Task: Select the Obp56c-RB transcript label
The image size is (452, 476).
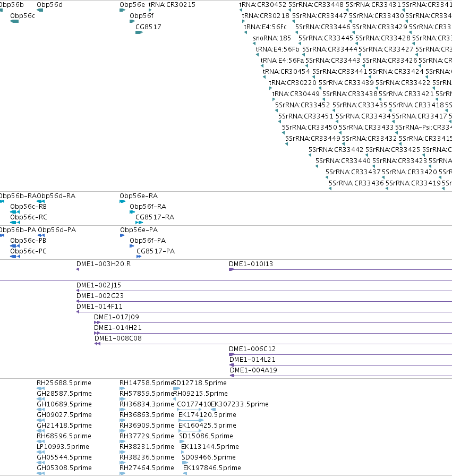Action: click(29, 207)
